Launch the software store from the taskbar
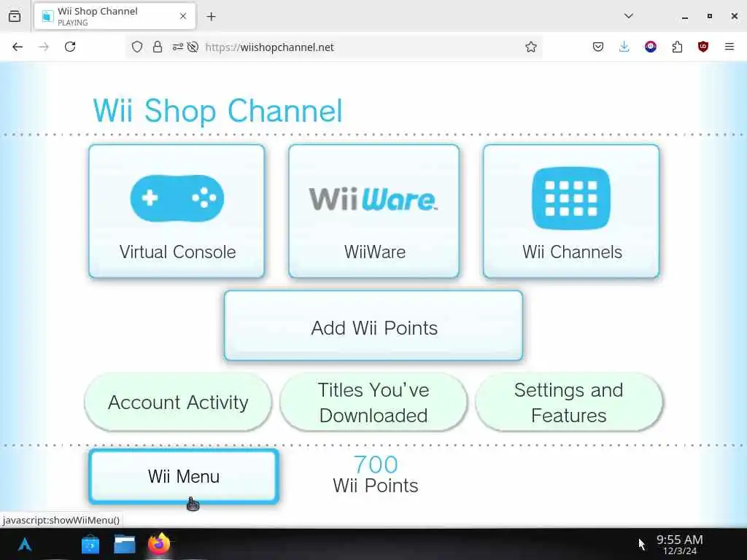747x560 pixels. tap(90, 544)
